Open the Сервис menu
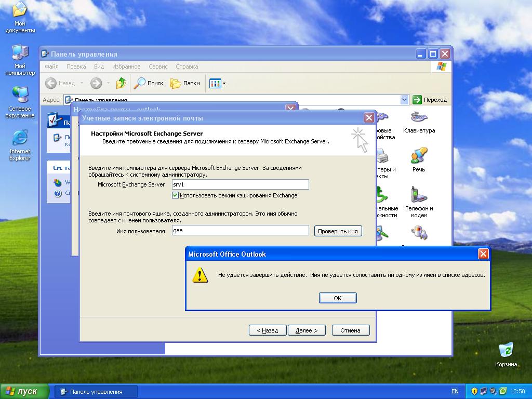Screen dimensions: 532x399 [x=158, y=66]
